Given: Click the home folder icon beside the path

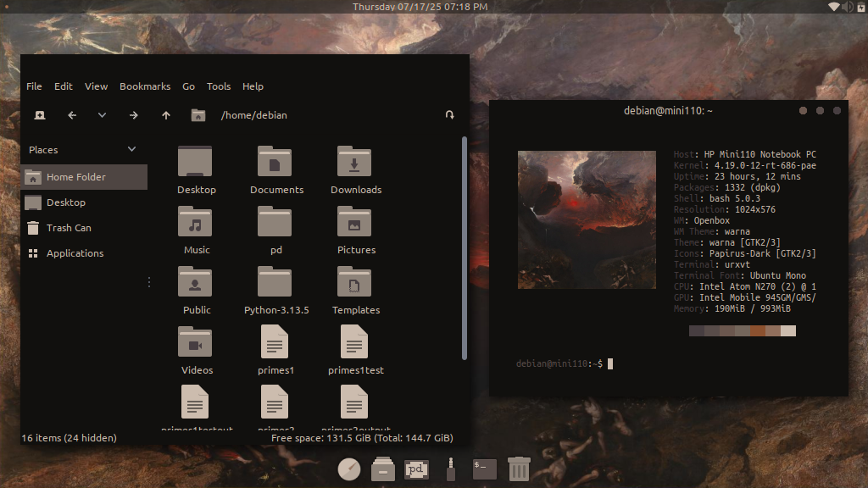Looking at the screenshot, I should pos(198,115).
